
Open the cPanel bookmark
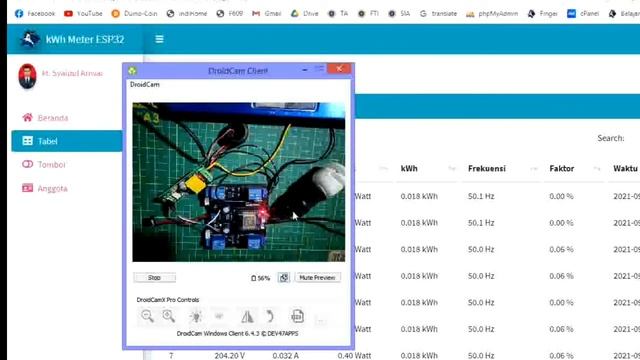pos(583,13)
